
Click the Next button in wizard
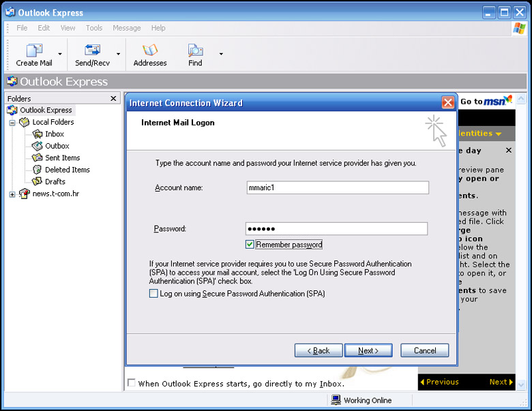368,350
